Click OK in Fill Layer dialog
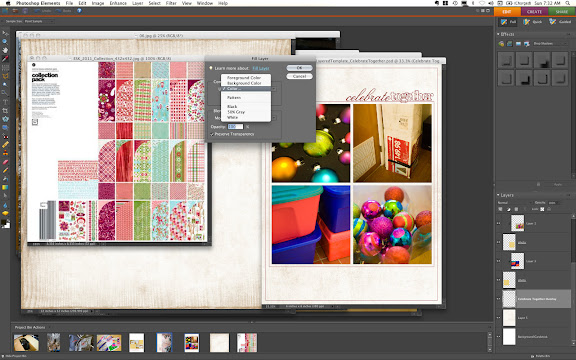 coord(299,68)
